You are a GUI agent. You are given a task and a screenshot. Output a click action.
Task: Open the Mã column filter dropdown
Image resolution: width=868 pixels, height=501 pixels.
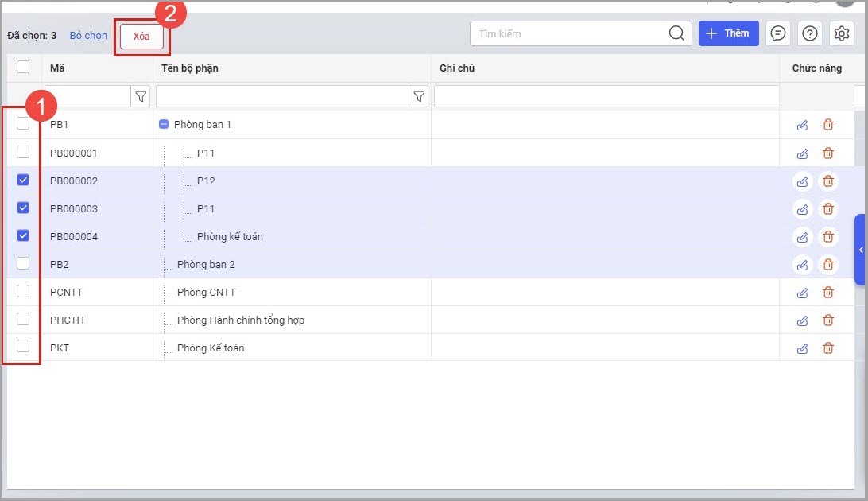coord(141,97)
